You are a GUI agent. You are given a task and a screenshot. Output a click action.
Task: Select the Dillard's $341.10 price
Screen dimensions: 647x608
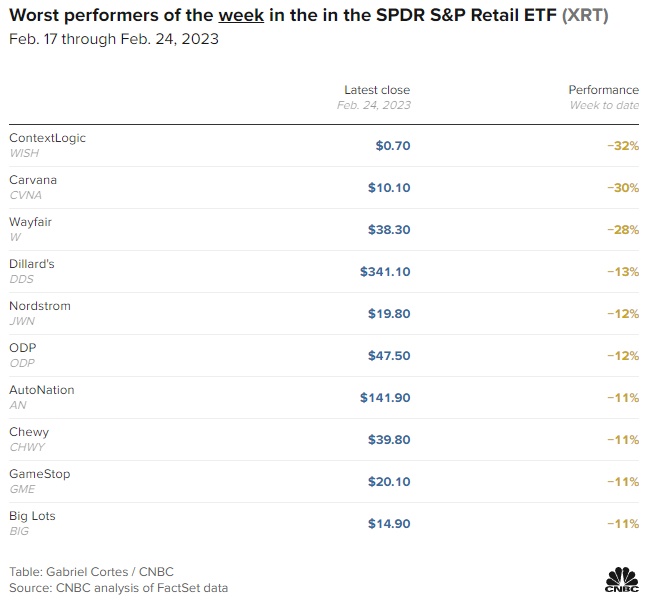(385, 271)
